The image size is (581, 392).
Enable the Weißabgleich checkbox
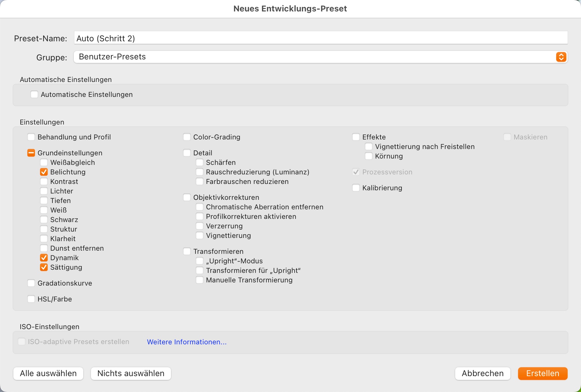click(x=44, y=163)
